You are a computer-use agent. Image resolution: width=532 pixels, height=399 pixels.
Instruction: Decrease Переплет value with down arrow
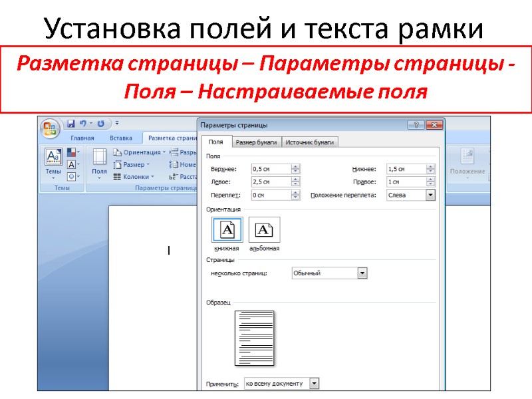pyautogui.click(x=295, y=198)
